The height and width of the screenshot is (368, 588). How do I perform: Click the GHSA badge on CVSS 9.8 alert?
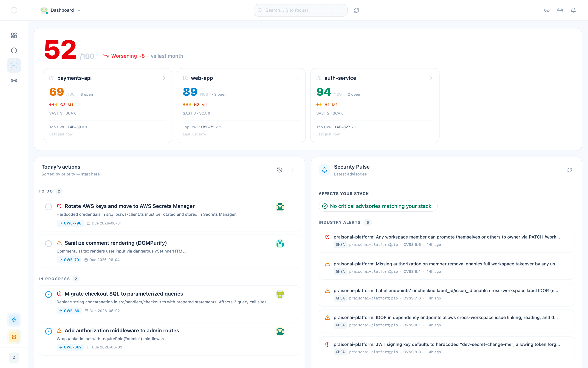coord(340,352)
